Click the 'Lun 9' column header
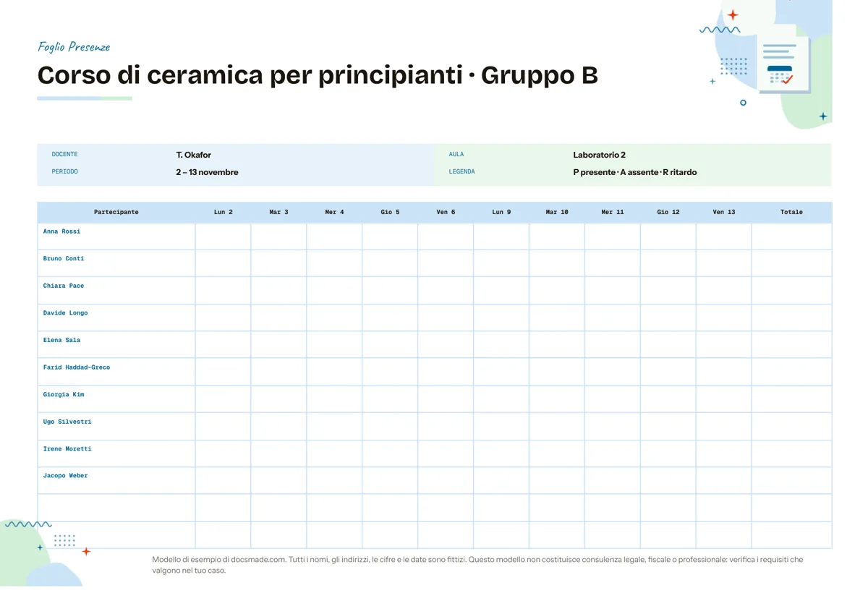Image resolution: width=868 pixels, height=614 pixels. pyautogui.click(x=502, y=213)
